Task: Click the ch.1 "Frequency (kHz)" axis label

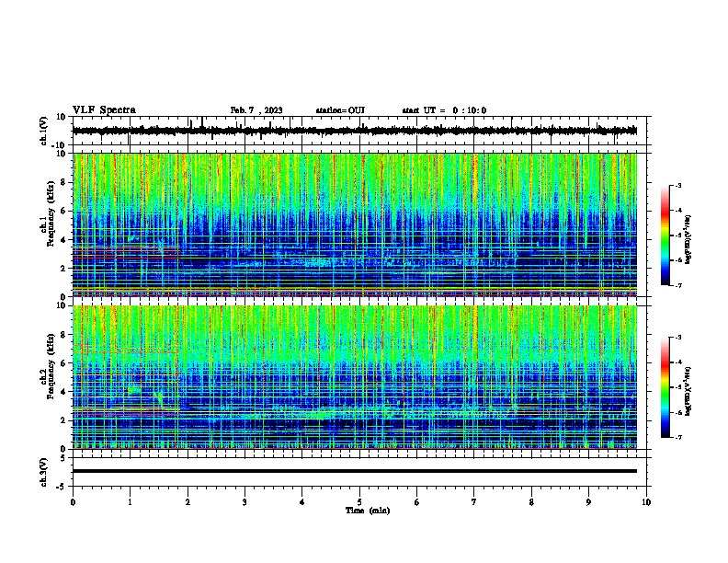Action: pos(51,213)
